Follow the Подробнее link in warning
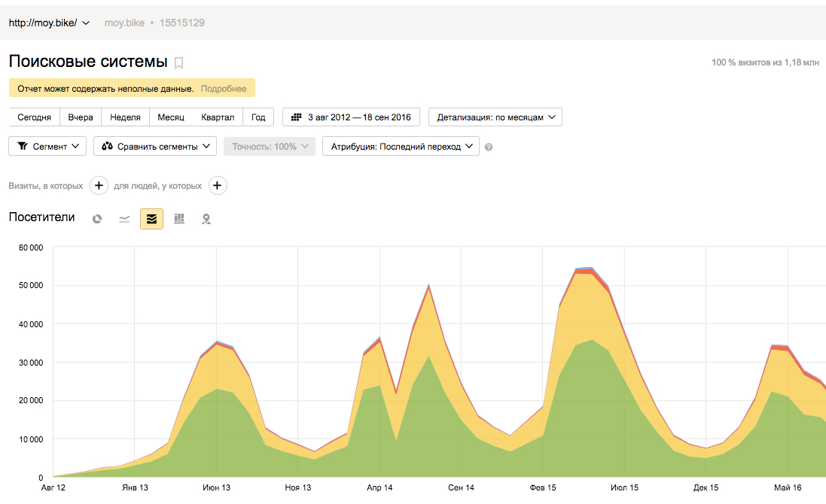This screenshot has width=826, height=504. point(224,89)
